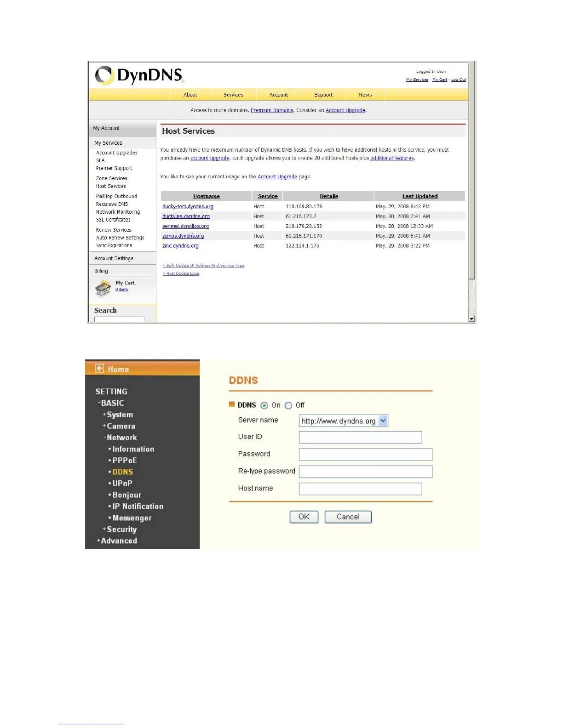Screen dimensions: 563x728
Task: Open senmei.dynalias.org hostname
Action: coord(185,226)
